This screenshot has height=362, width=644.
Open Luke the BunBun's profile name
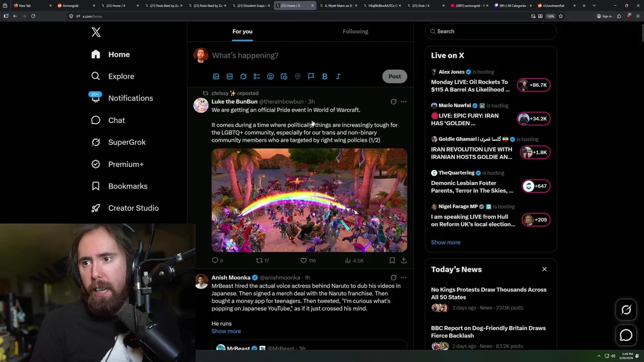[234, 102]
